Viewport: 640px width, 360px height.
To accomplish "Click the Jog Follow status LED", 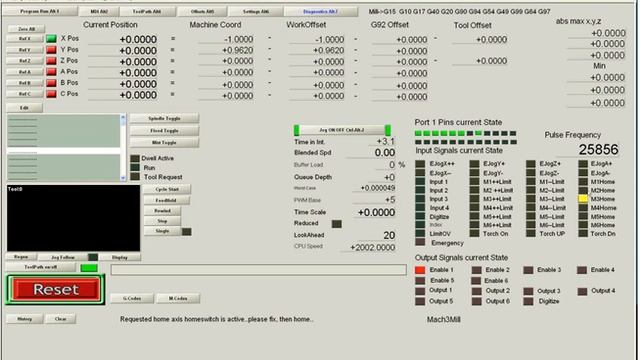I will (93, 257).
